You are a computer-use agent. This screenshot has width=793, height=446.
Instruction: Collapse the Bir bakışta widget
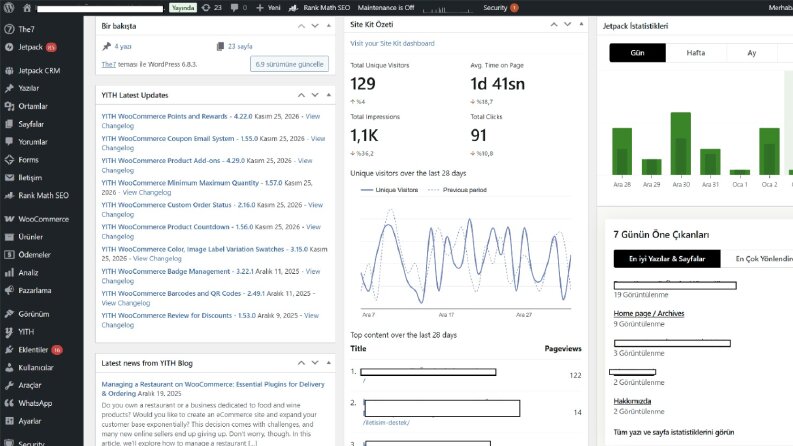point(329,26)
